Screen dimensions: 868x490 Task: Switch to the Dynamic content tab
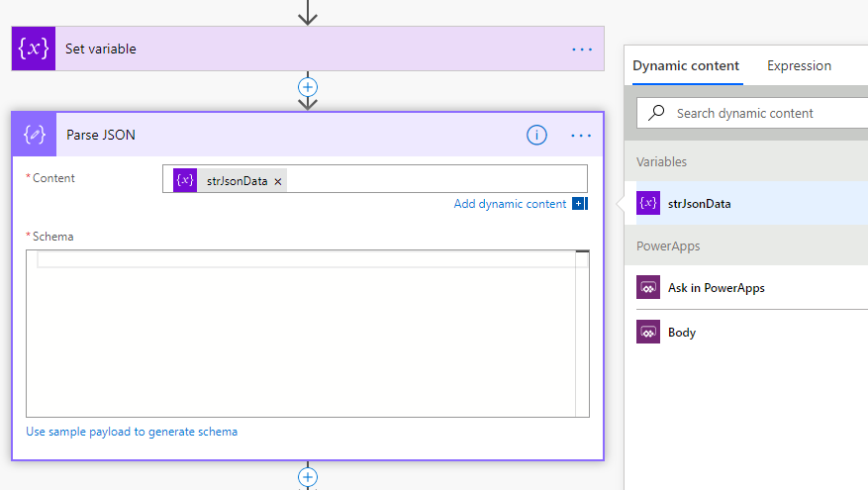[x=685, y=66]
